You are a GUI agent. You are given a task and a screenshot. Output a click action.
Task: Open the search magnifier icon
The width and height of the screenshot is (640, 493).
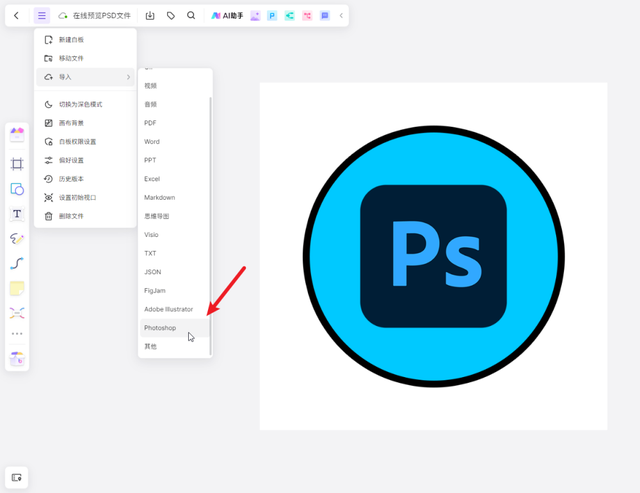point(191,16)
